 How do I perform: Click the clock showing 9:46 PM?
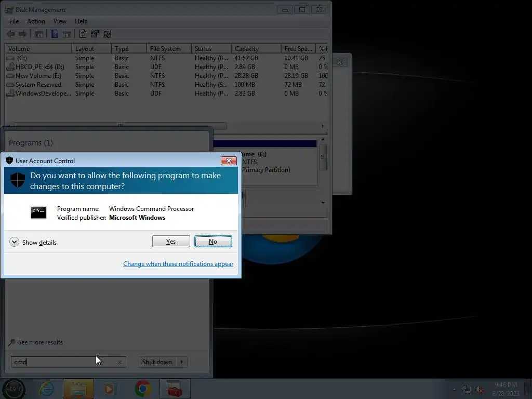[x=506, y=389]
